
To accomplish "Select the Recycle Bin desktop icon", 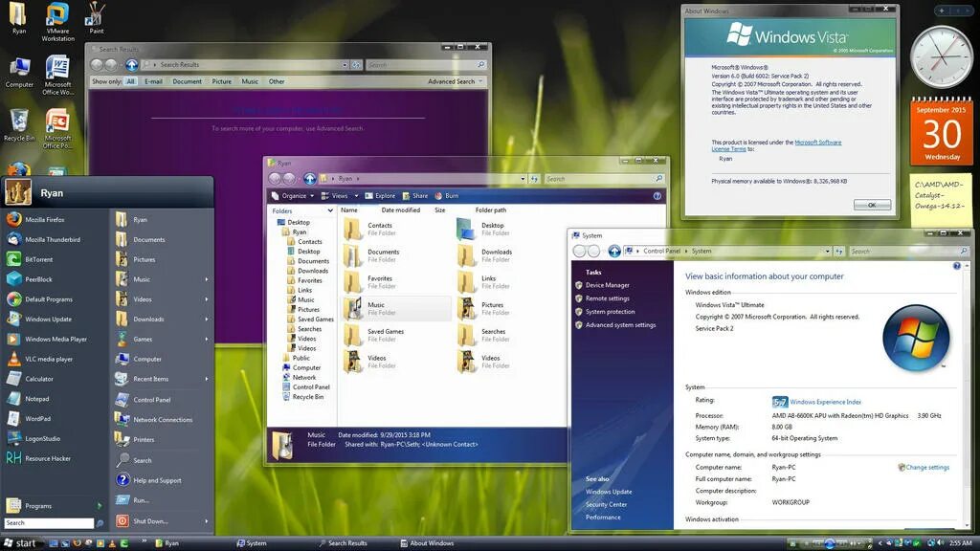I will [19, 125].
